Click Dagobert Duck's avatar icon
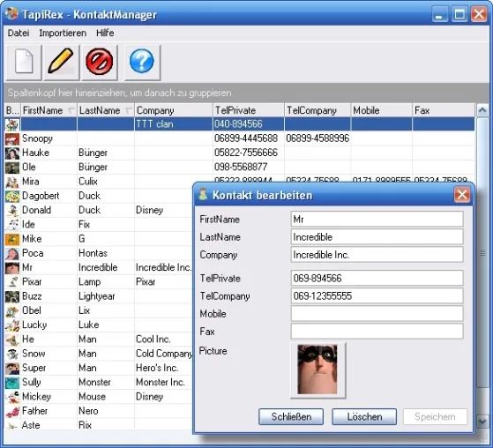 click(12, 196)
